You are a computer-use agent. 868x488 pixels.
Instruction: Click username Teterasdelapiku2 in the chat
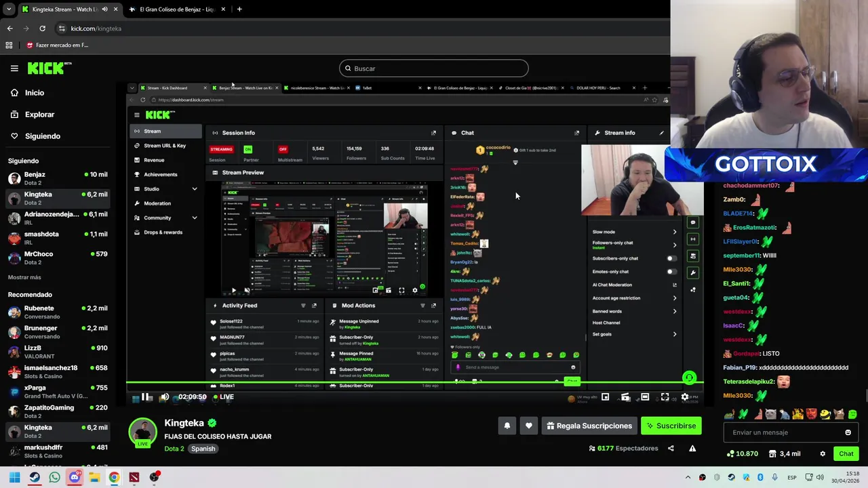click(x=748, y=382)
